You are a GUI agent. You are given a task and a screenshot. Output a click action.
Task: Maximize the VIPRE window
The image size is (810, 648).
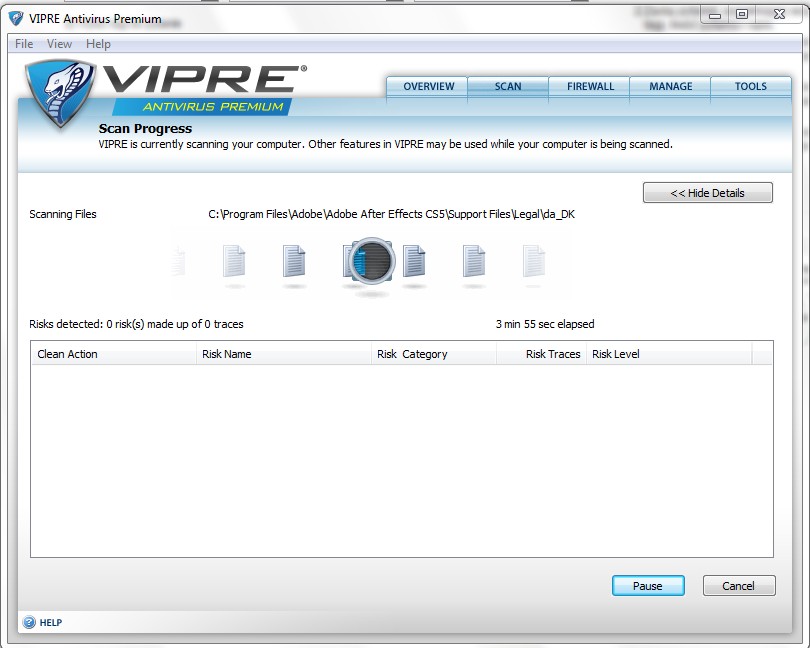(x=742, y=14)
